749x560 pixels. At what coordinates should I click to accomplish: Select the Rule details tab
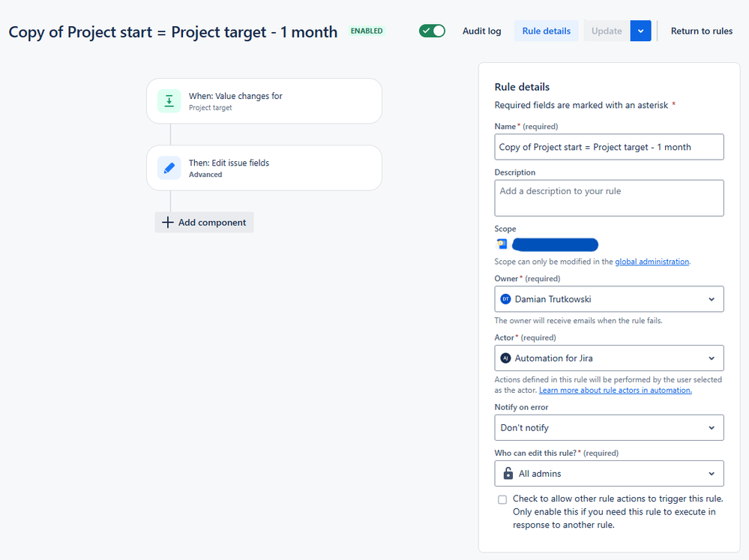pos(546,31)
